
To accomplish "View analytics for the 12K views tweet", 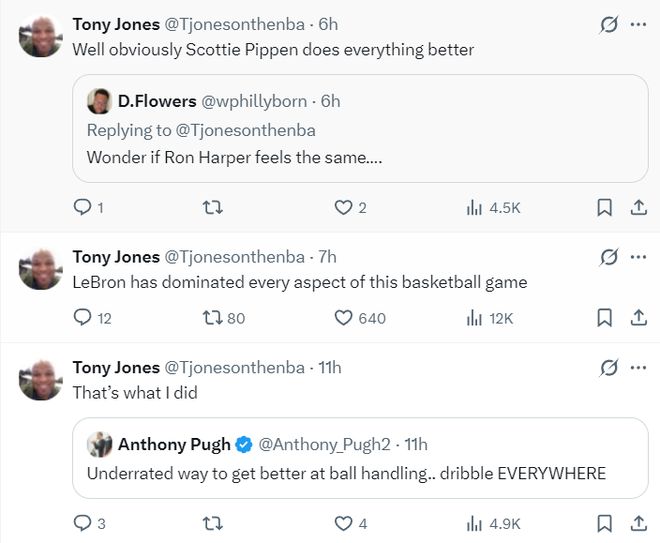I will [490, 318].
